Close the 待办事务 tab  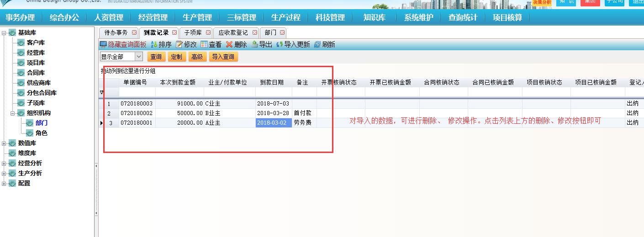point(134,33)
